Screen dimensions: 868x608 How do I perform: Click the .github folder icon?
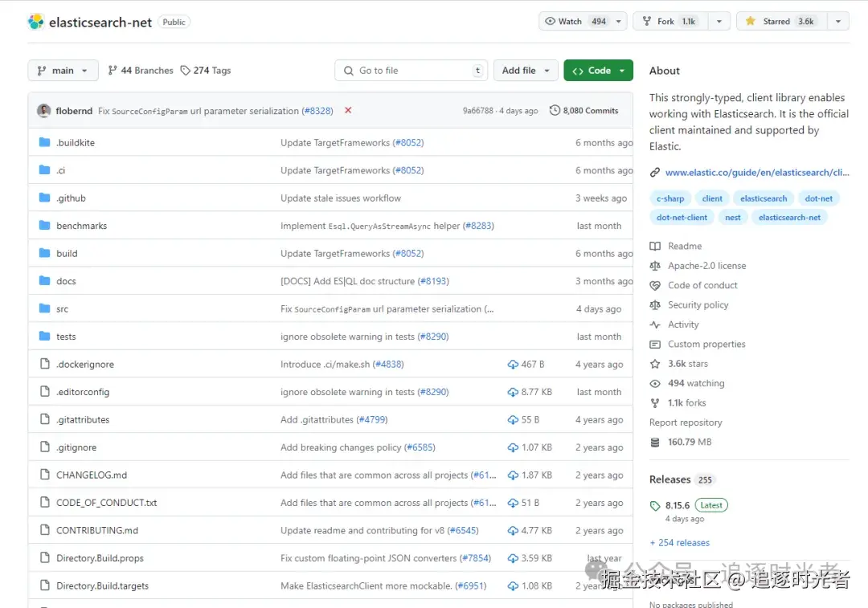tap(45, 198)
